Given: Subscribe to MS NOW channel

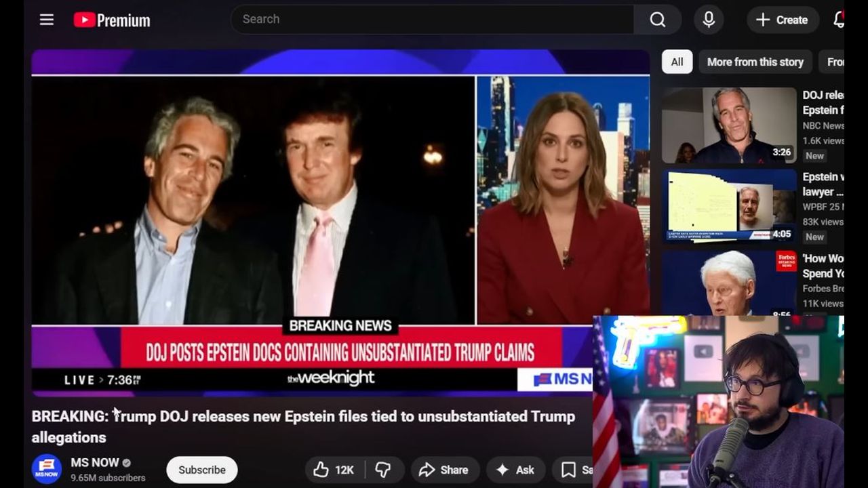Looking at the screenshot, I should point(202,470).
